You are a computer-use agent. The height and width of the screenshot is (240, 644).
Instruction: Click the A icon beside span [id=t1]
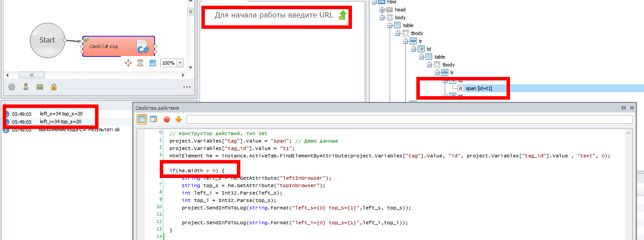(461, 88)
